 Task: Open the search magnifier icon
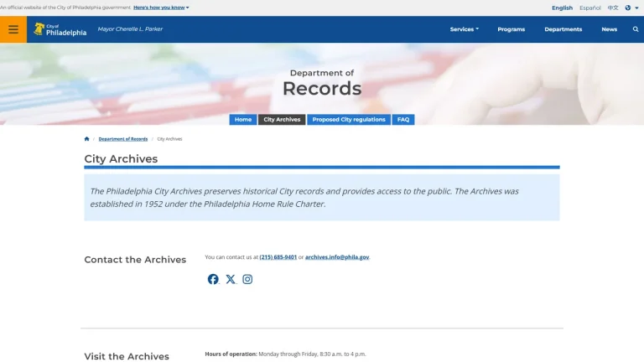[636, 29]
